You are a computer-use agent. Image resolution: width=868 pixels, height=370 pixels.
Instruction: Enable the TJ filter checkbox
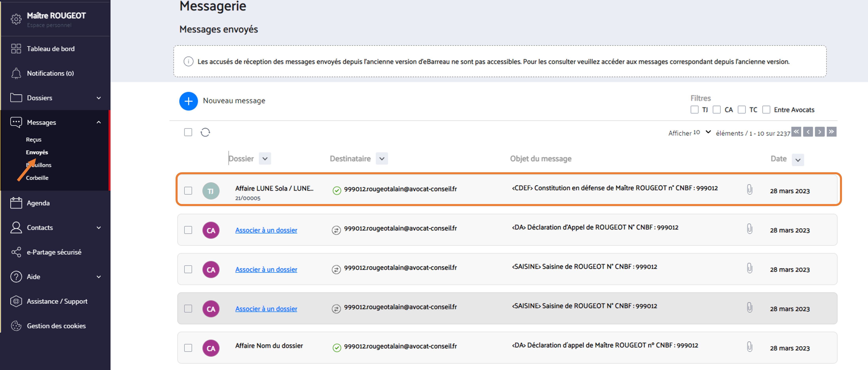694,110
